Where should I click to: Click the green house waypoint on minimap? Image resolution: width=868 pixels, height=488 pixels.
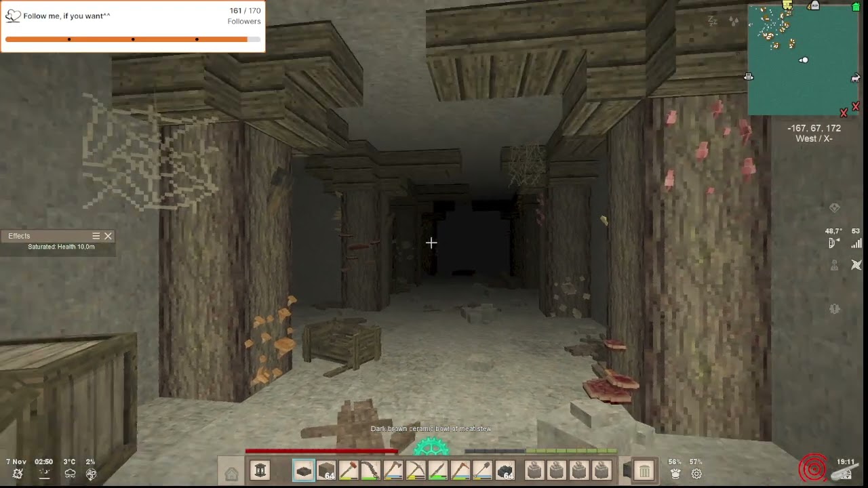click(855, 6)
